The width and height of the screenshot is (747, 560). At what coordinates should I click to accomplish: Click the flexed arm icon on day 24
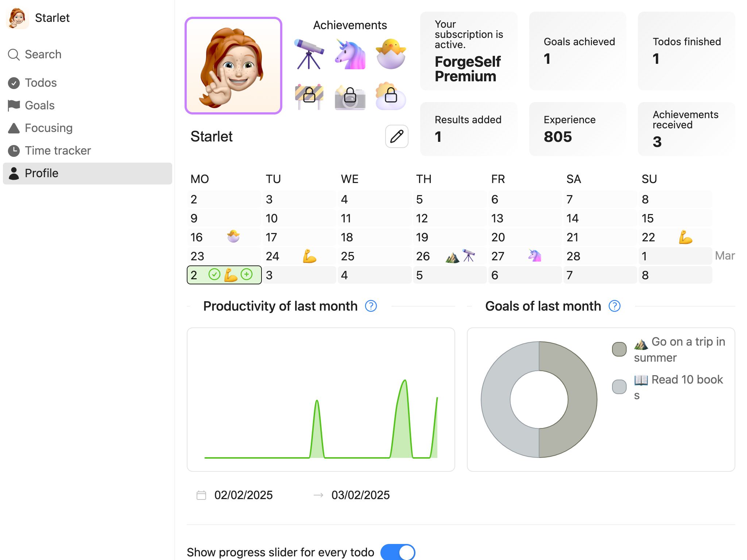(x=309, y=256)
